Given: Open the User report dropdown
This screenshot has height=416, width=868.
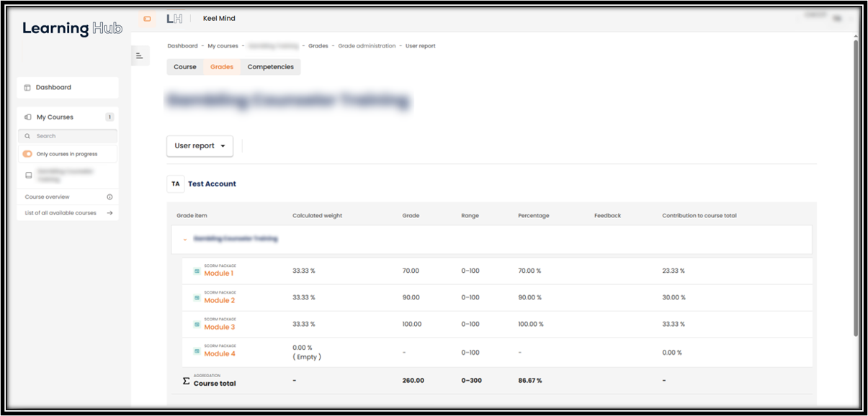Looking at the screenshot, I should tap(200, 146).
